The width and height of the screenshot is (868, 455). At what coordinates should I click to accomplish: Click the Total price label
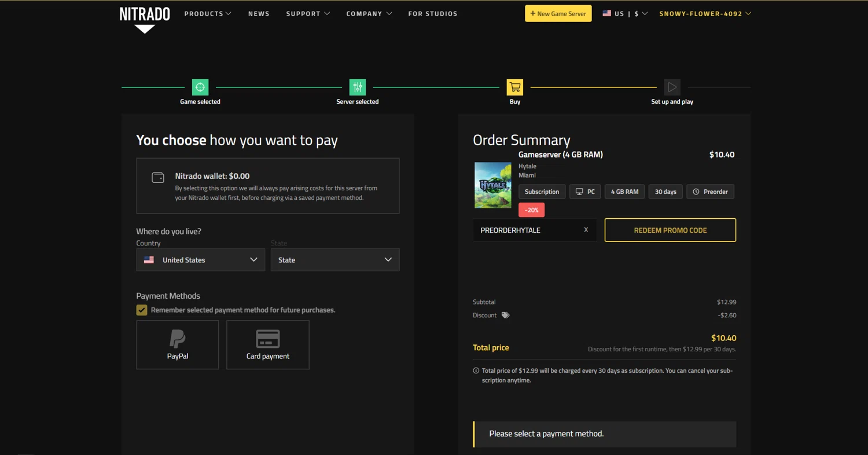tap(491, 348)
